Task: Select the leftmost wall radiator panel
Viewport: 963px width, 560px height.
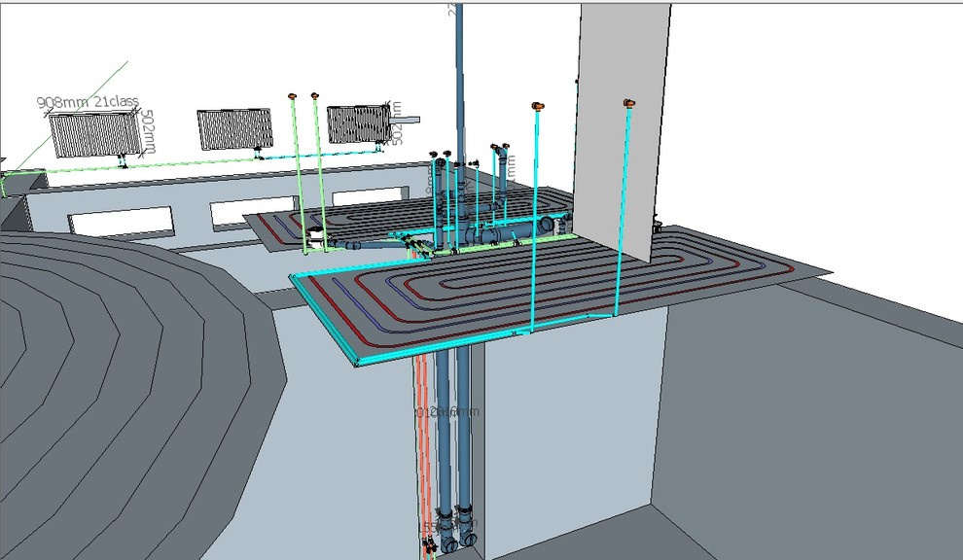Action: [x=92, y=135]
